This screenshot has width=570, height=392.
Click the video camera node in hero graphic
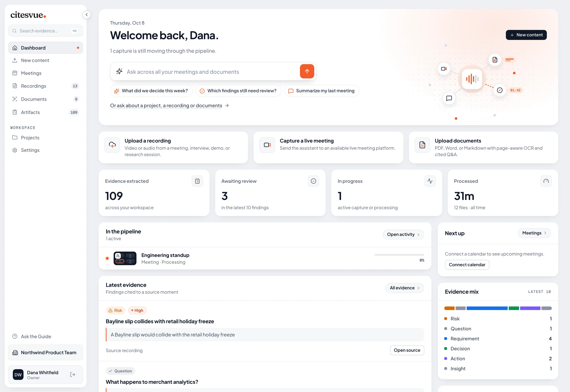tap(444, 69)
